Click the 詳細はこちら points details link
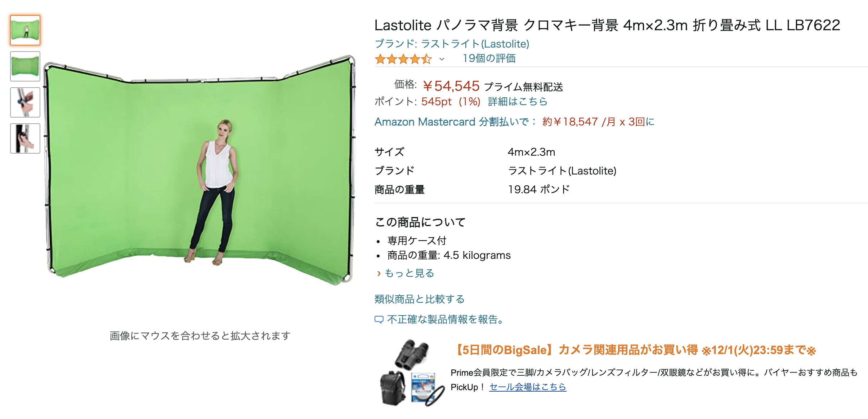The image size is (868, 419). pos(518,102)
